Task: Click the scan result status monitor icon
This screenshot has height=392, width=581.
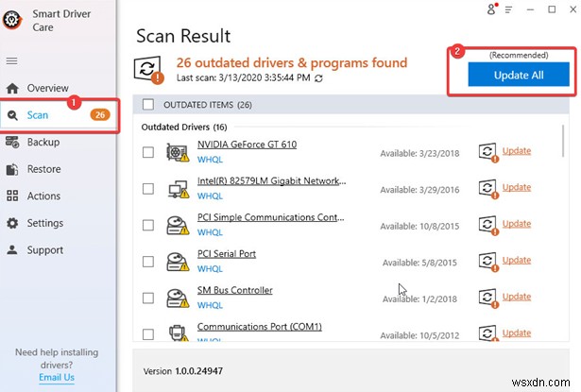Action: tap(148, 70)
